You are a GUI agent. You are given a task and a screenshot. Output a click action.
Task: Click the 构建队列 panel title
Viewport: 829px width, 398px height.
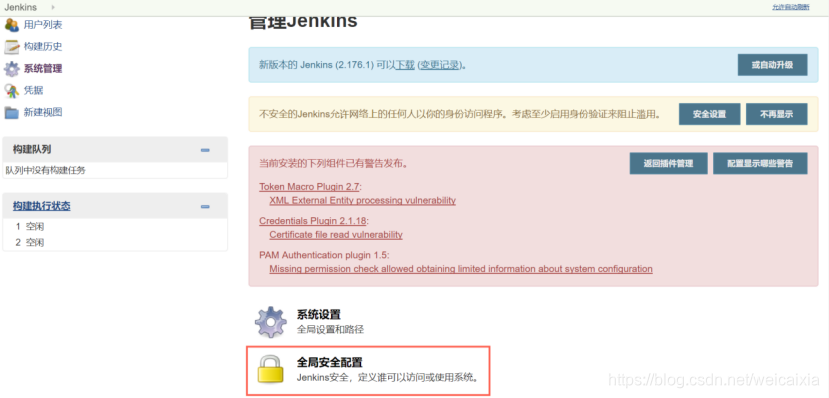(x=32, y=150)
